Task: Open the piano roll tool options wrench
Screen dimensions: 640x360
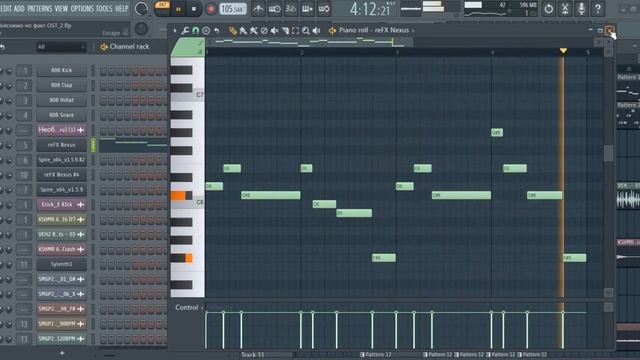Action: (185, 31)
